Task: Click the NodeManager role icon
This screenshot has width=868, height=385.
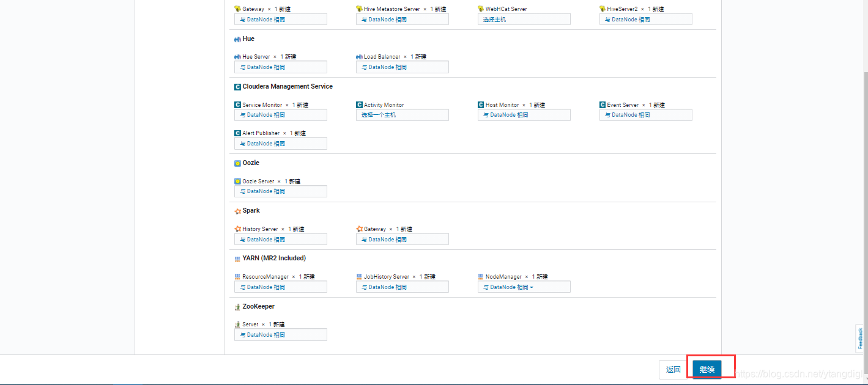Action: 481,277
